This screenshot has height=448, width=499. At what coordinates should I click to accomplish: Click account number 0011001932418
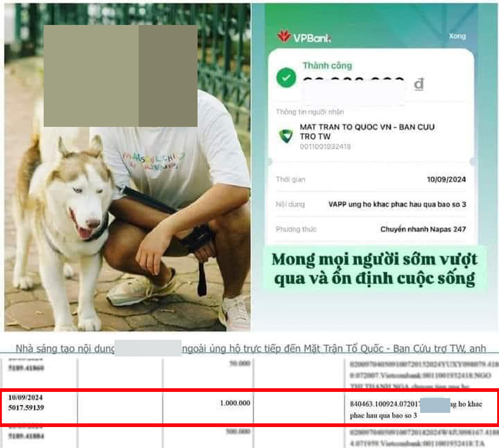(x=325, y=147)
